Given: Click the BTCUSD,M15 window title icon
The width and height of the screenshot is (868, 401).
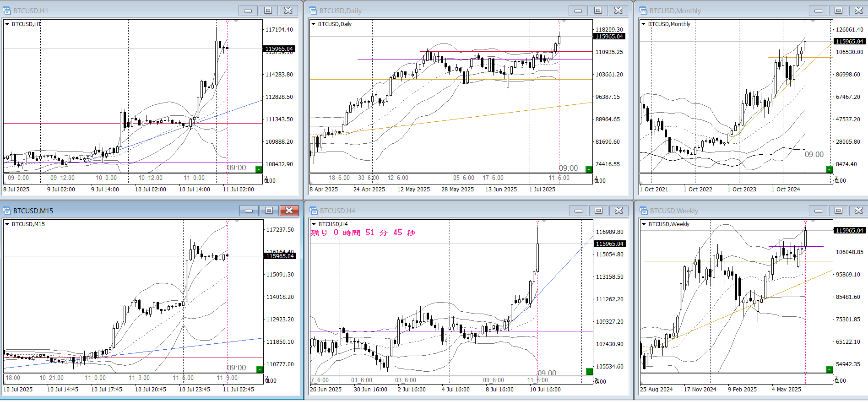Looking at the screenshot, I should point(7,211).
